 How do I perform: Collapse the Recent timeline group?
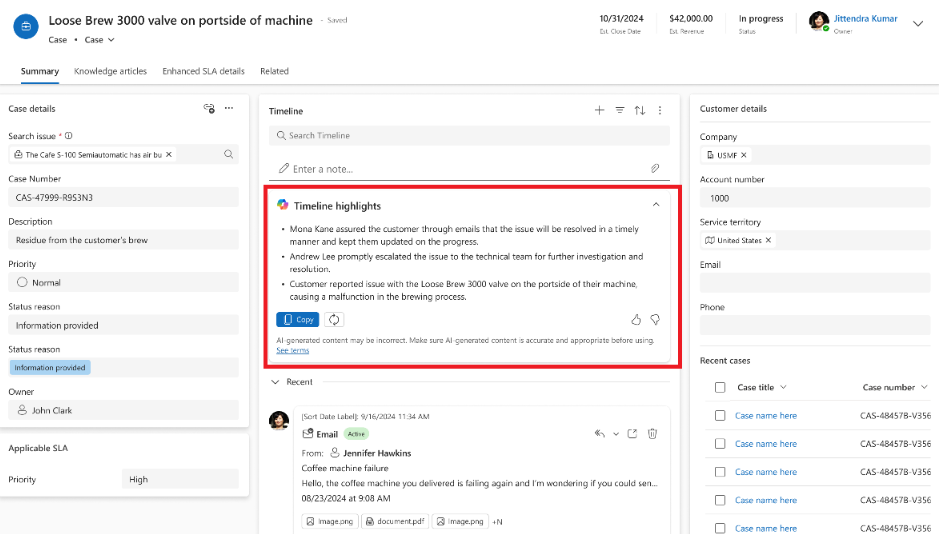click(x=275, y=382)
